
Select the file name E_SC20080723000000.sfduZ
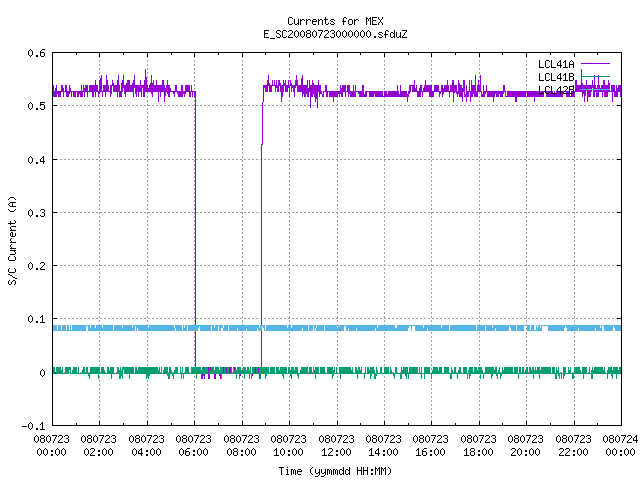[335, 34]
